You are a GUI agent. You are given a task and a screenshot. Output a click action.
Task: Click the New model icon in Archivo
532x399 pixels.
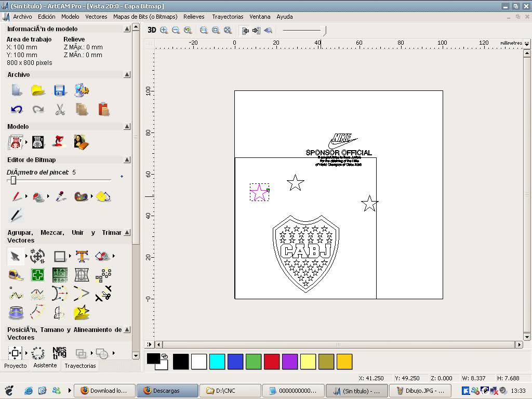tap(16, 90)
